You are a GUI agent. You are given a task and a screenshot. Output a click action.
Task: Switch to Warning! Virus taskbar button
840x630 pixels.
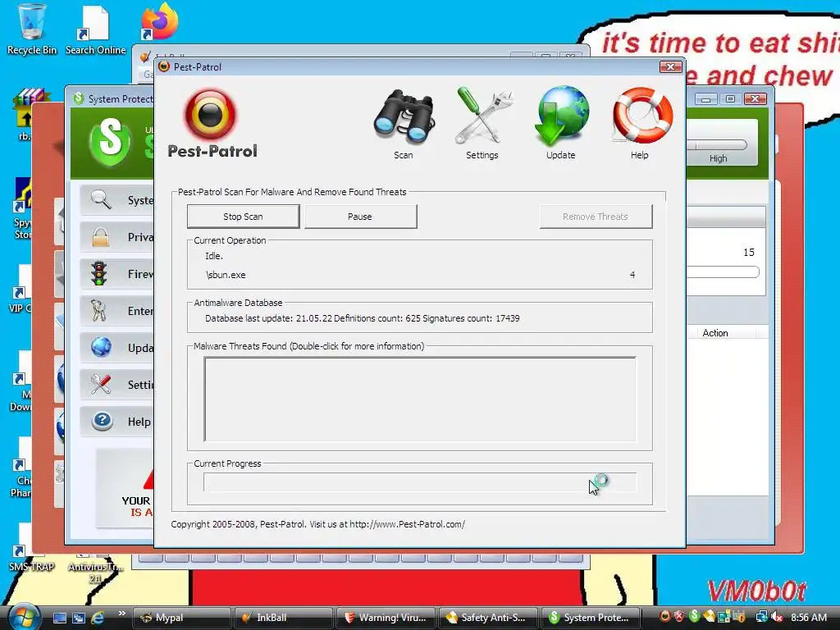click(x=385, y=618)
